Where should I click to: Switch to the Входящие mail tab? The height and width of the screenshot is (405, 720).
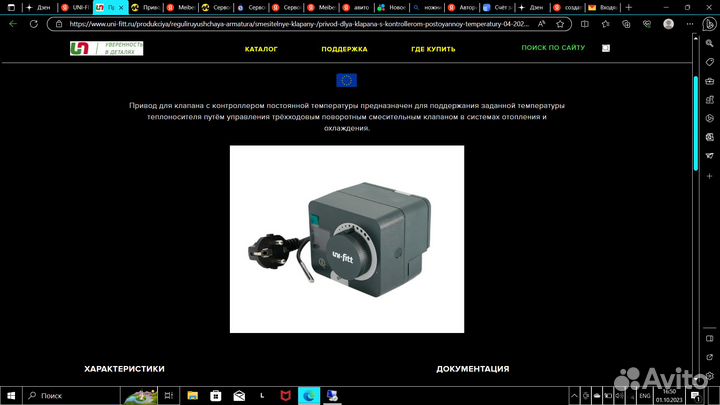click(602, 7)
